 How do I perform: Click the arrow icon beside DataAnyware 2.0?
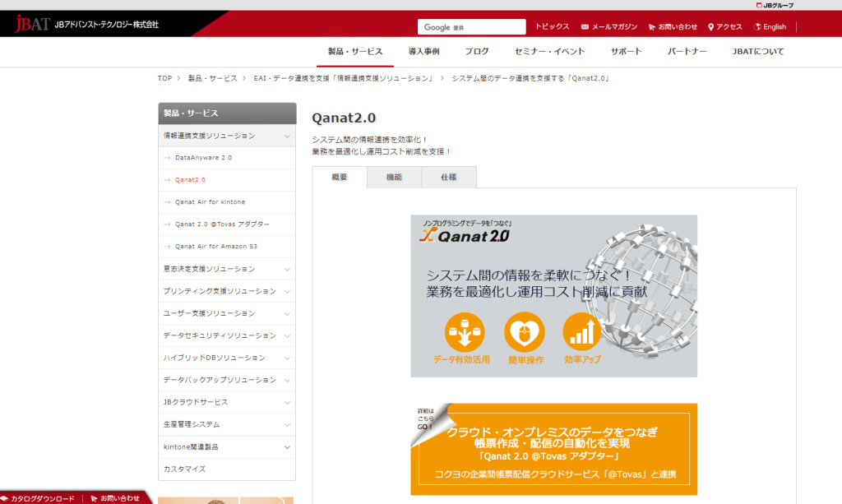coord(167,158)
